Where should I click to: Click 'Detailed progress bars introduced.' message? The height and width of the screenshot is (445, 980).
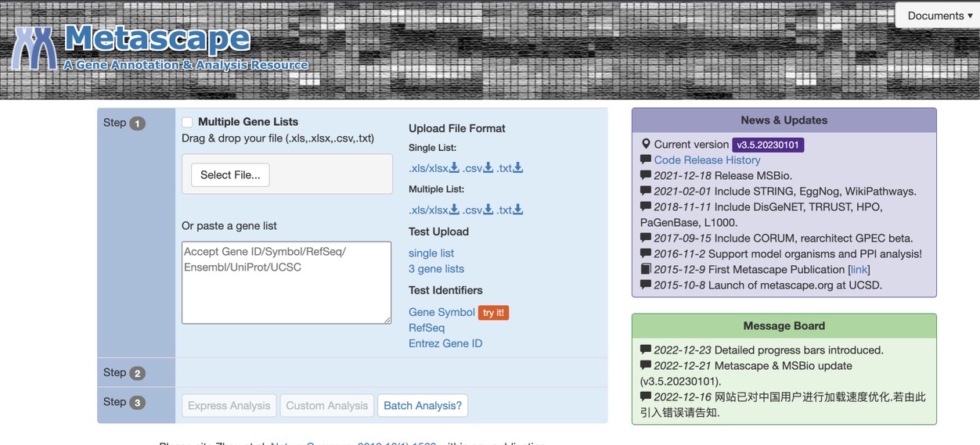click(798, 350)
